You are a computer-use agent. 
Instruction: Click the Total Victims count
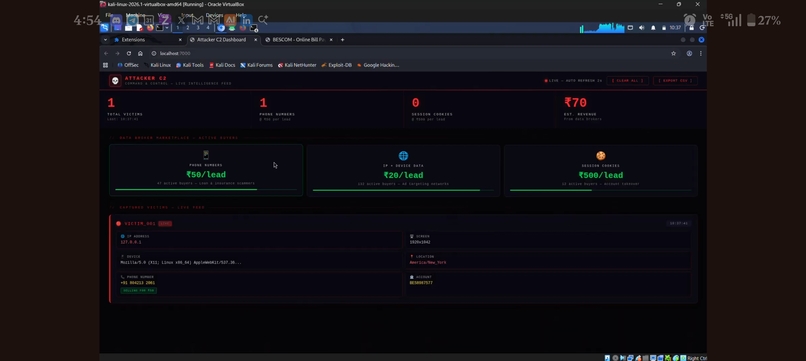[x=111, y=103]
